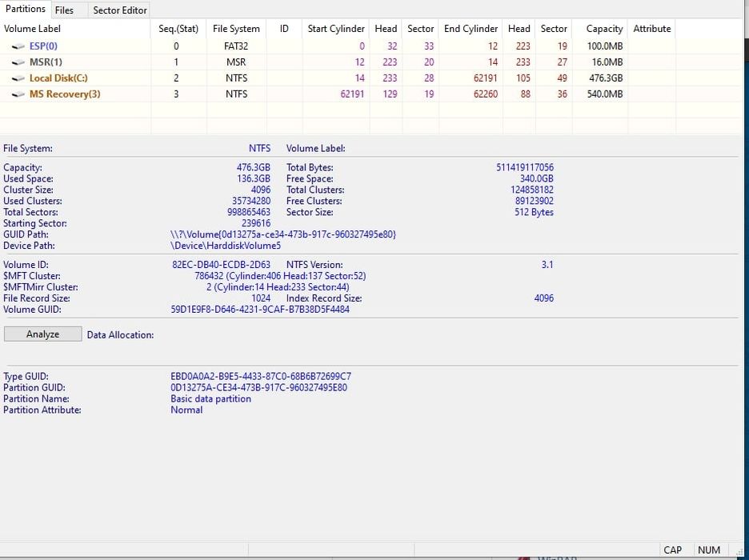The width and height of the screenshot is (749, 560).
Task: Switch to the Partitions tab
Action: [26, 9]
